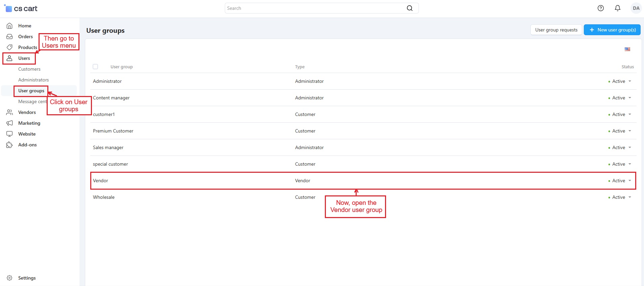Go to the Vendors menu
644x286 pixels.
pyautogui.click(x=27, y=112)
